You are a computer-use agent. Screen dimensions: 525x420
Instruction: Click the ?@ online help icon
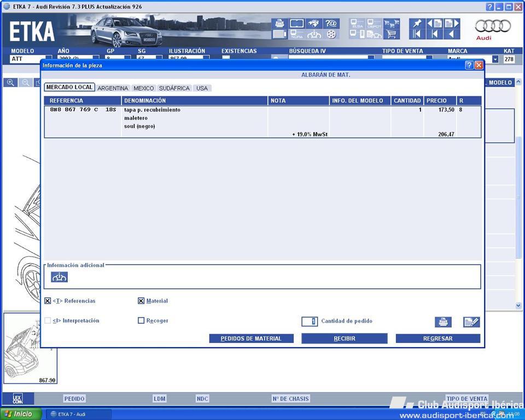[331, 24]
